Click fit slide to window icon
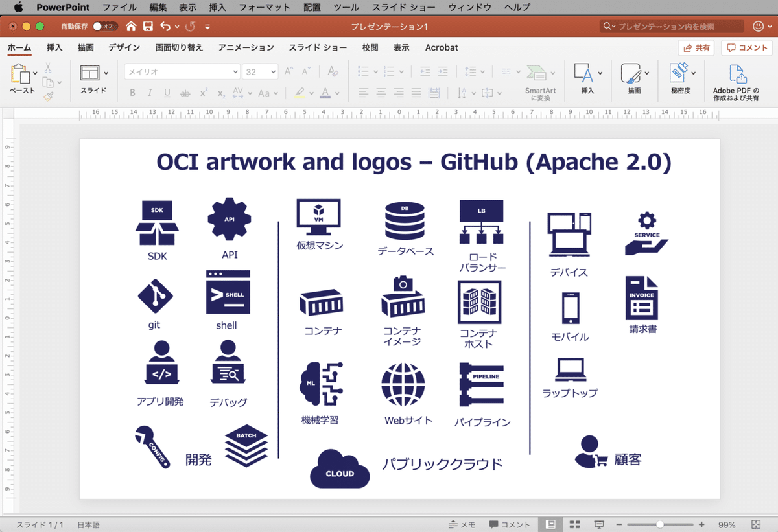Viewport: 778px width, 532px height. (x=755, y=524)
